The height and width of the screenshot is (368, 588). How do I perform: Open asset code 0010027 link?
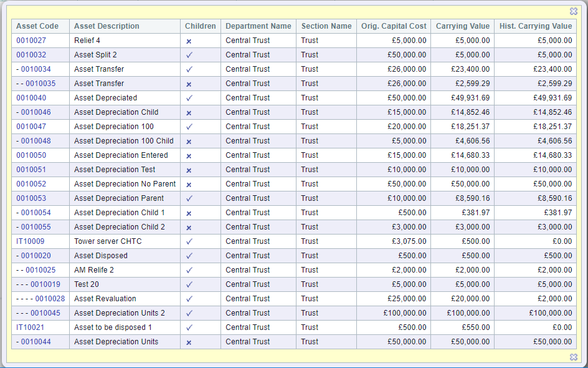click(x=31, y=41)
